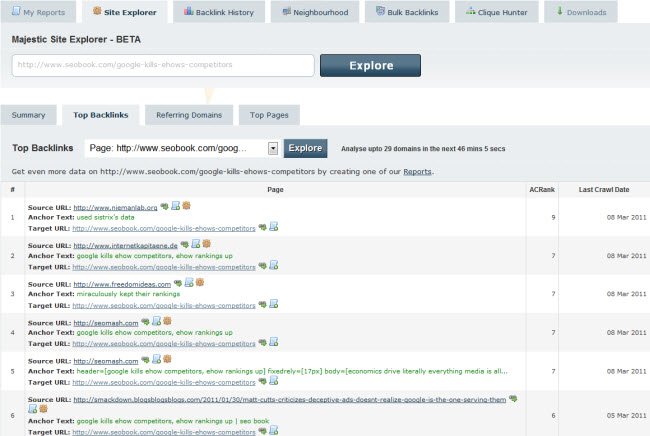Click green arrow icon beside niemanlab.org source URL

[x=165, y=206]
